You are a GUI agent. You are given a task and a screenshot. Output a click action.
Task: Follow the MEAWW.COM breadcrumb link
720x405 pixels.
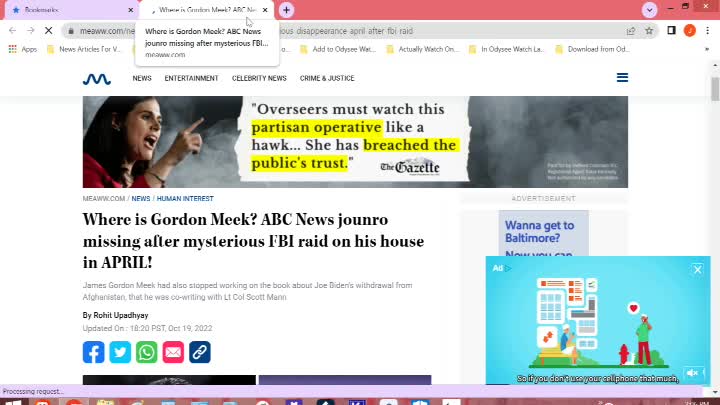(x=104, y=198)
